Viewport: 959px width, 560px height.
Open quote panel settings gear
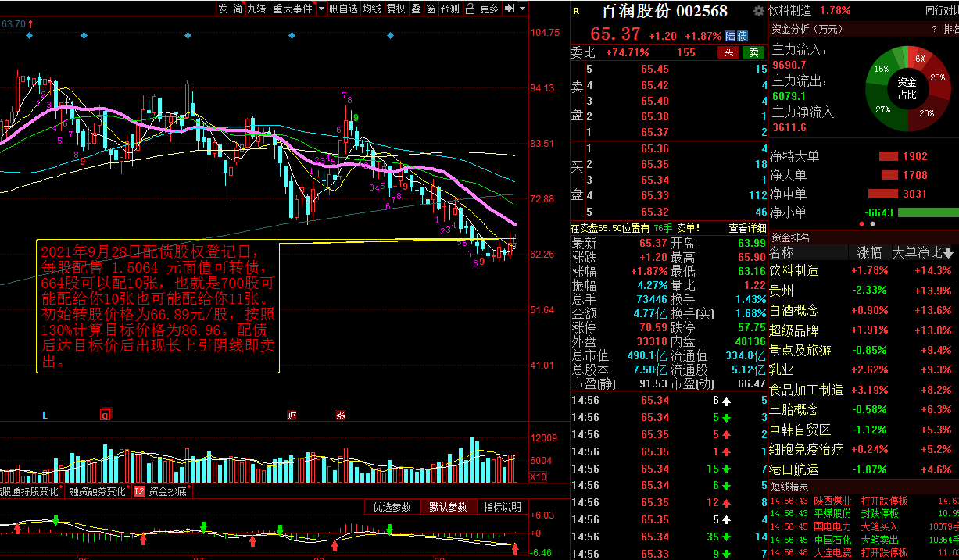coord(758,11)
